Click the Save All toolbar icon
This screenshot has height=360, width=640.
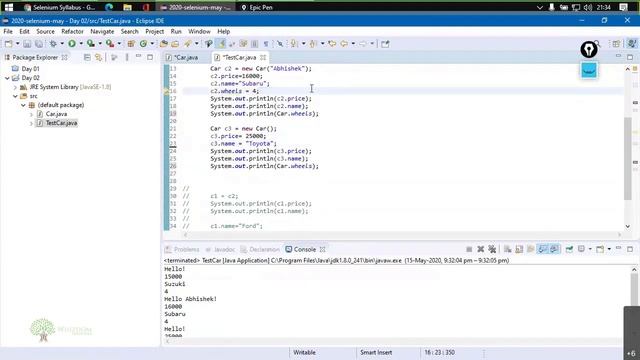point(39,44)
